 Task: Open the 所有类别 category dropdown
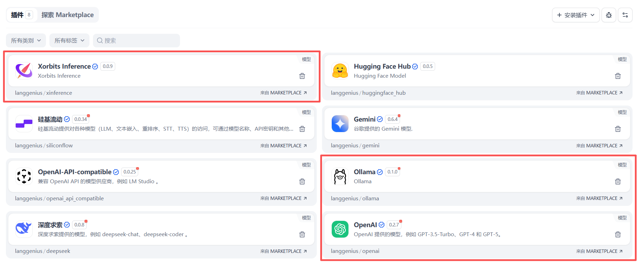tap(26, 40)
